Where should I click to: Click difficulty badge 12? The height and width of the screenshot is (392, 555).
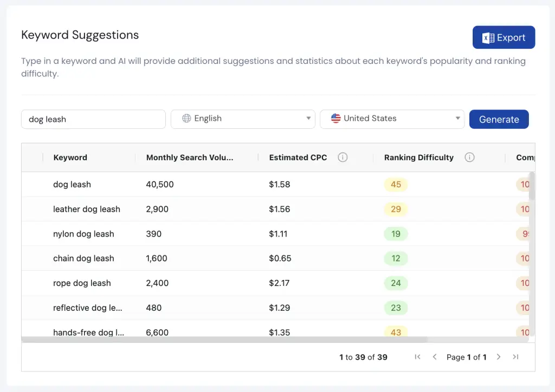[396, 258]
